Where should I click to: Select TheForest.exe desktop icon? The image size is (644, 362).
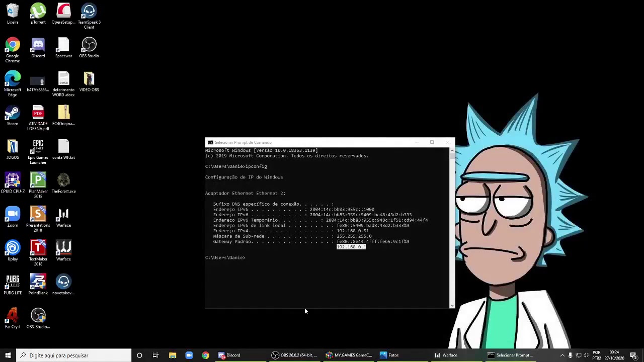click(x=63, y=183)
